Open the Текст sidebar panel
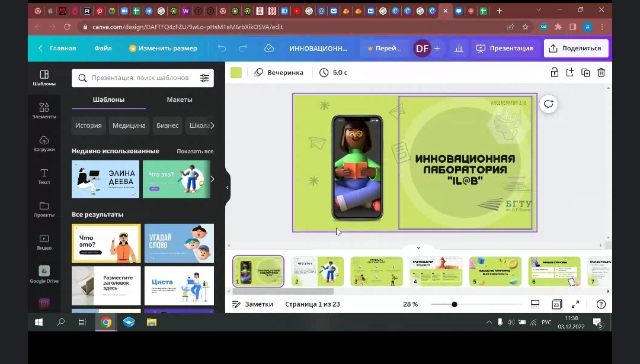This screenshot has width=640, height=364. [44, 176]
